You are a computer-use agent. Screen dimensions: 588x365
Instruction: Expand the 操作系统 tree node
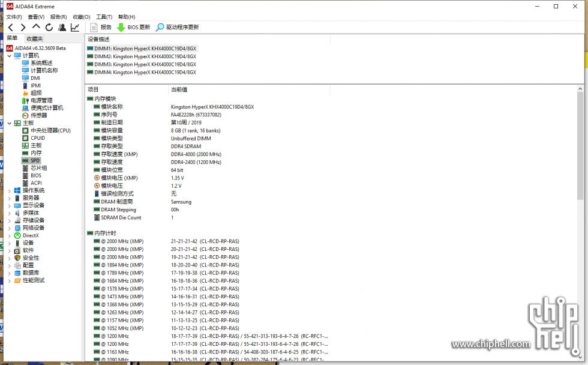(x=10, y=190)
